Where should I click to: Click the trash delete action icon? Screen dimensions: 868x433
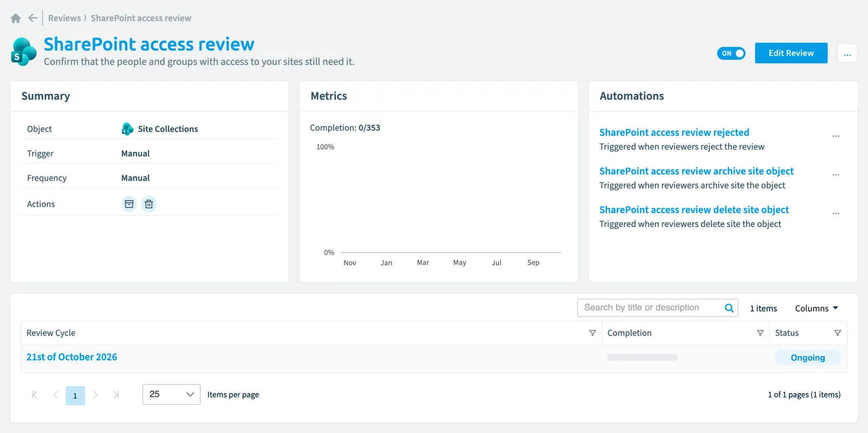149,204
